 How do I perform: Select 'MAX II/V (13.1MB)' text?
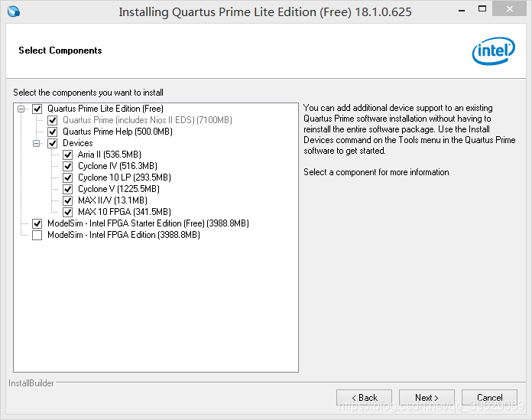point(112,200)
